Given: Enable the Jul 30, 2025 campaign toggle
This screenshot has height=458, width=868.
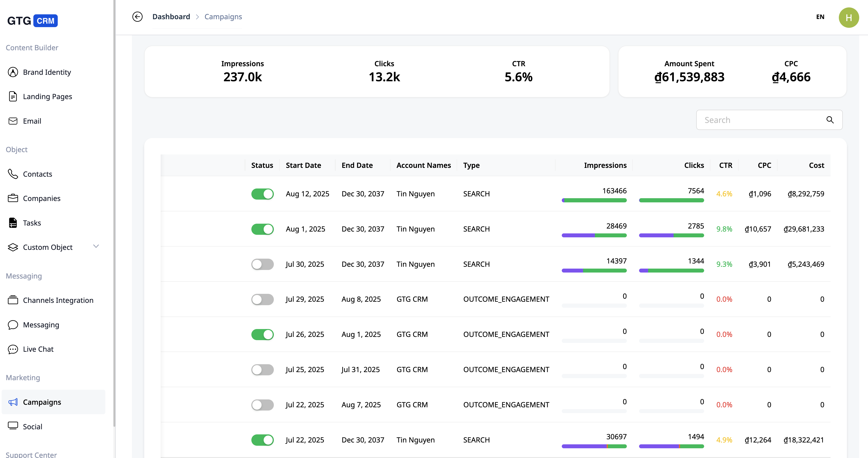Looking at the screenshot, I should [262, 264].
